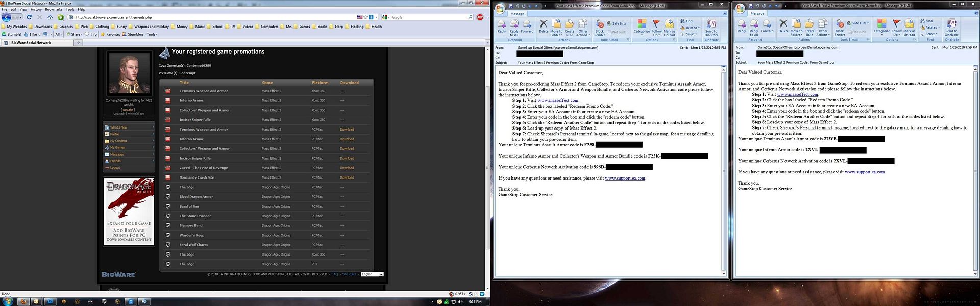Save via quick access icon in left Outlook
Image resolution: width=980 pixels, height=306 pixels.
click(510, 6)
